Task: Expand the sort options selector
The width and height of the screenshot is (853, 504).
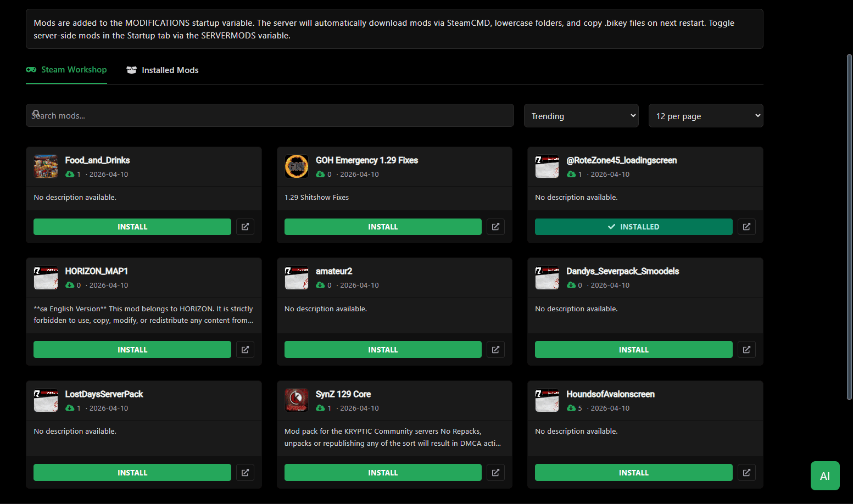Action: coord(581,115)
